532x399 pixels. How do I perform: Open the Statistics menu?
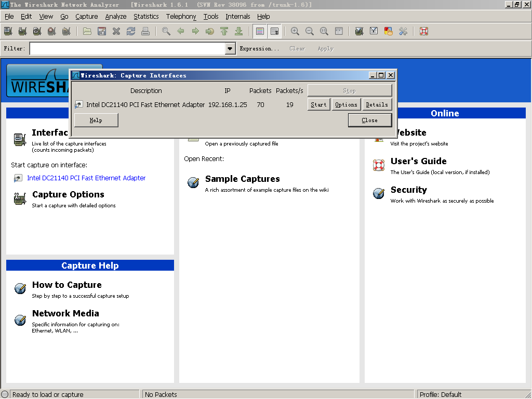pos(146,16)
